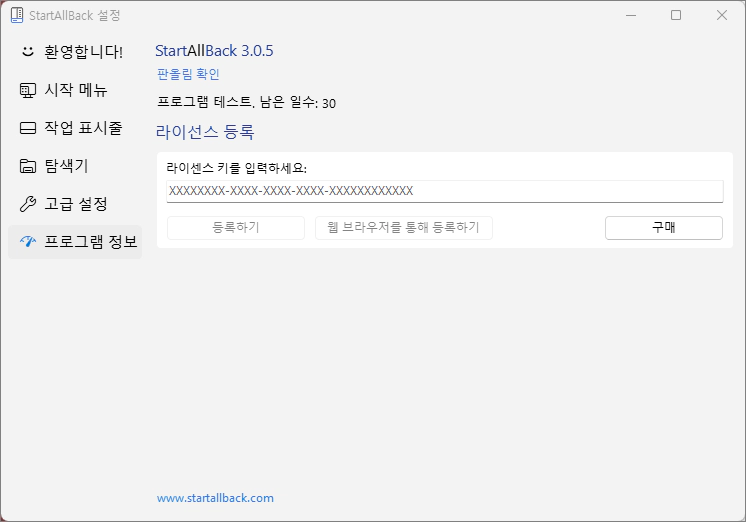Focus the license key input field
746x522 pixels.
tap(445, 191)
